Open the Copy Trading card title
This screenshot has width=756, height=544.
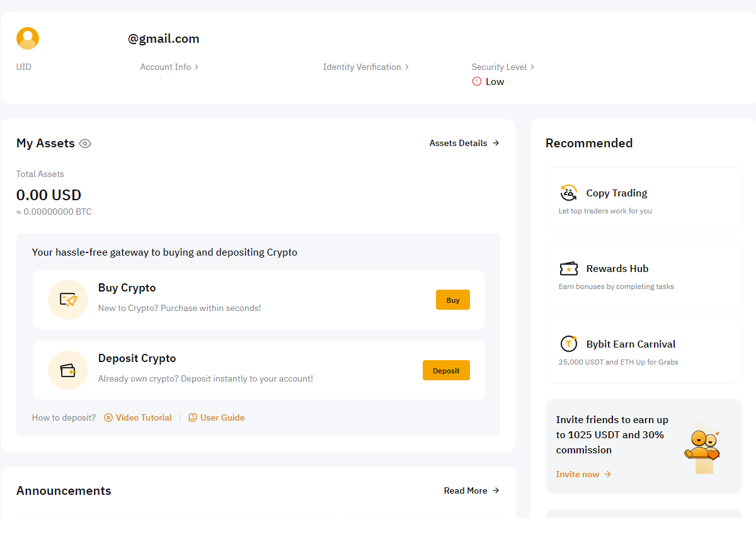tap(617, 193)
